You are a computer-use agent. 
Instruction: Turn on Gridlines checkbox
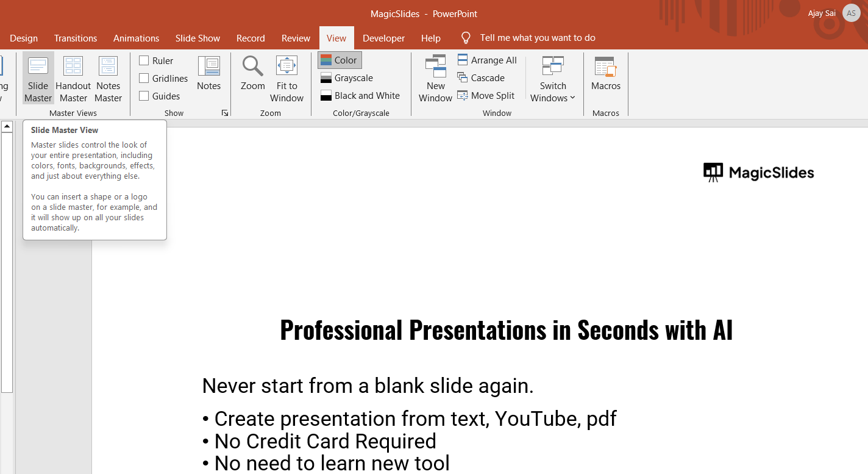pos(144,78)
